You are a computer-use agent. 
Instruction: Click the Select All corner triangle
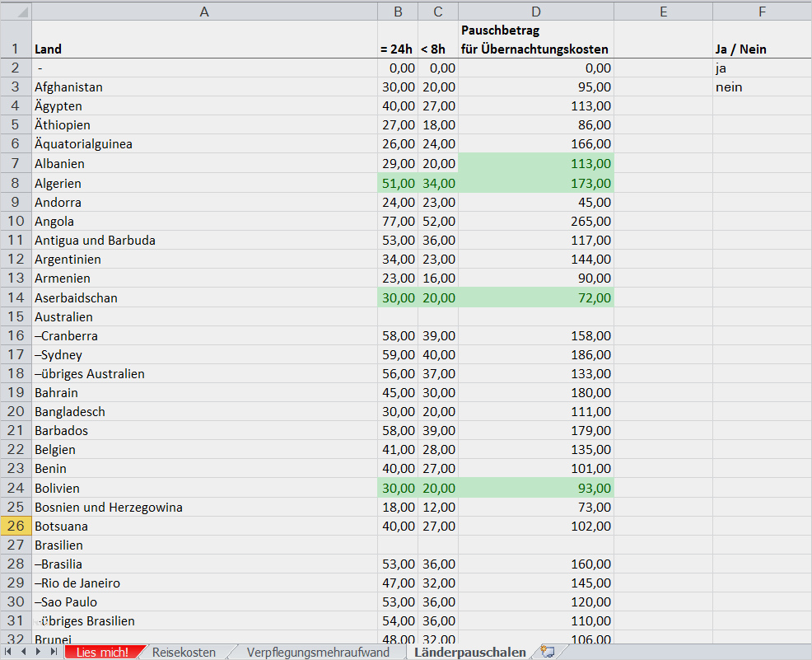(16, 11)
